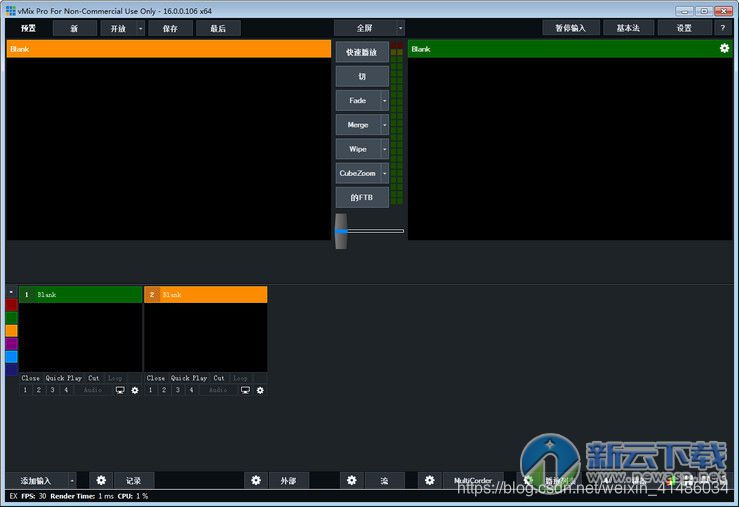
Task: Click Cut on input 1
Action: coord(94,378)
